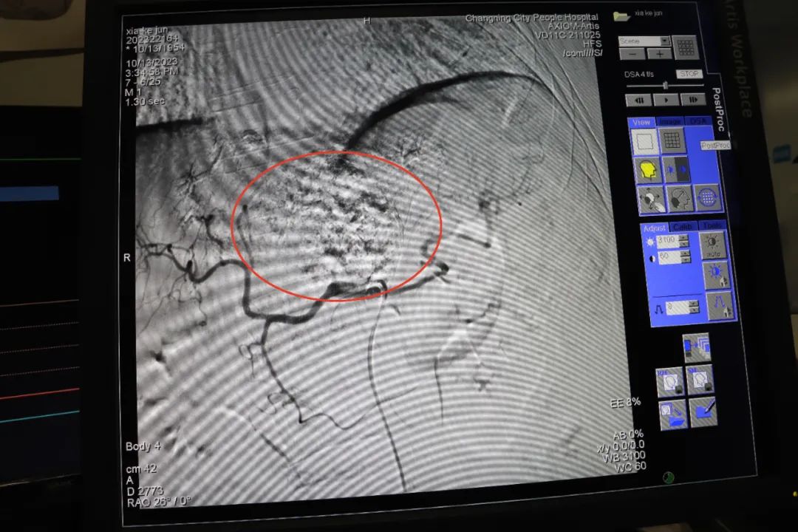
Task: Switch to the Calib tab
Action: point(683,227)
